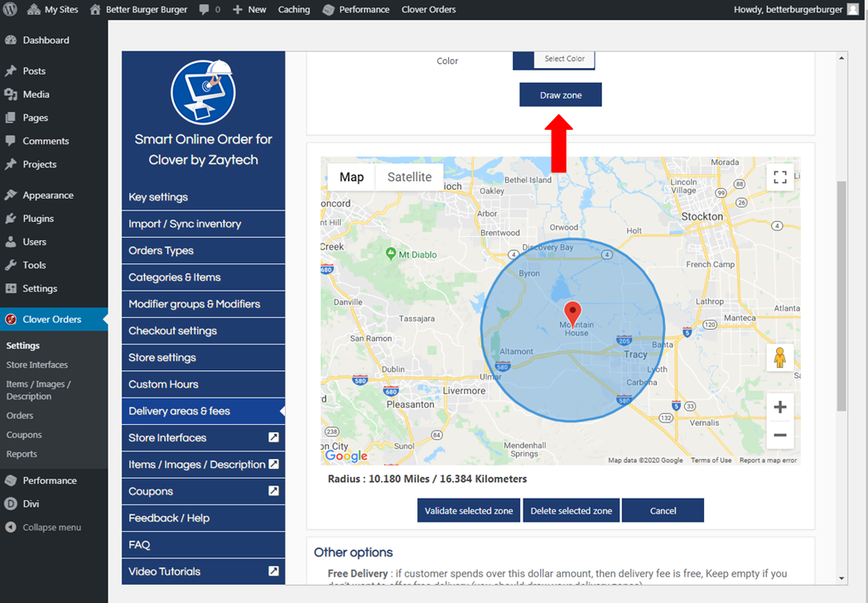Open Key settings tab
The width and height of the screenshot is (868, 603).
(x=203, y=197)
